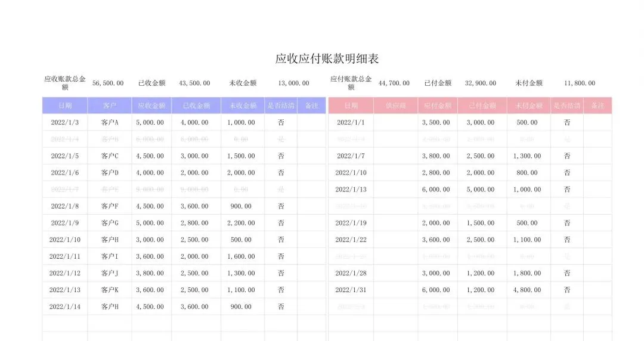Select the receivables 日期 header cell
This screenshot has height=341, width=644.
pos(65,106)
